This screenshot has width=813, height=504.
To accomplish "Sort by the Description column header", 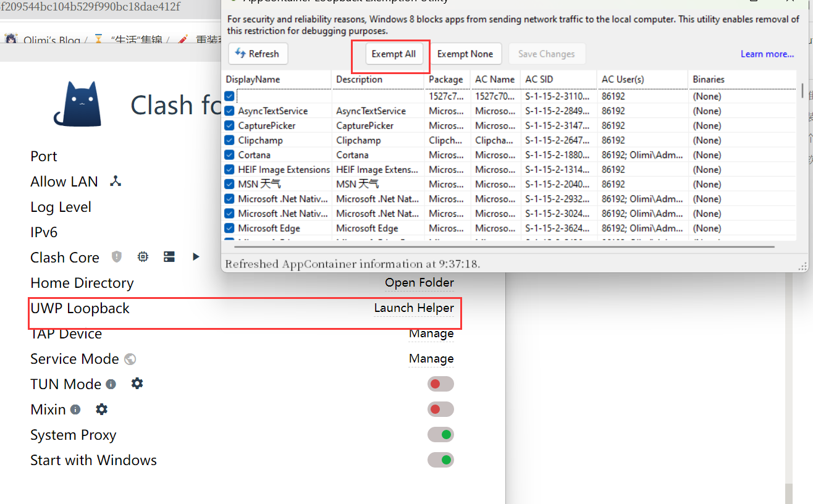I will [x=379, y=79].
